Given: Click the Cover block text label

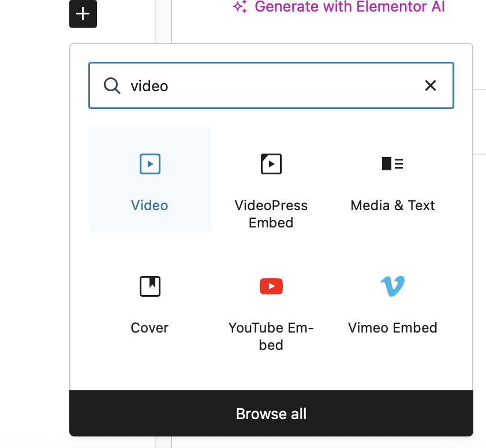Looking at the screenshot, I should point(149,328).
